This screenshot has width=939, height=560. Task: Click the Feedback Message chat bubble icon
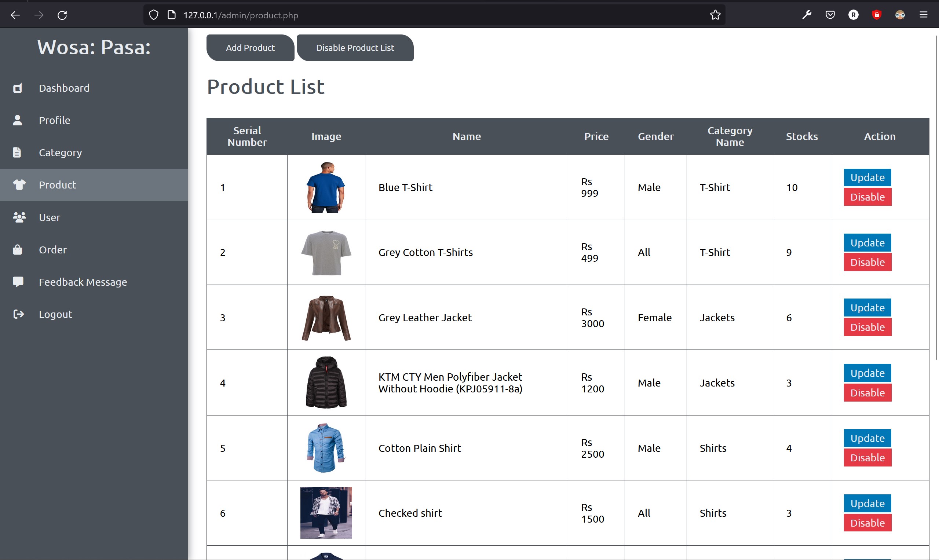coord(18,282)
